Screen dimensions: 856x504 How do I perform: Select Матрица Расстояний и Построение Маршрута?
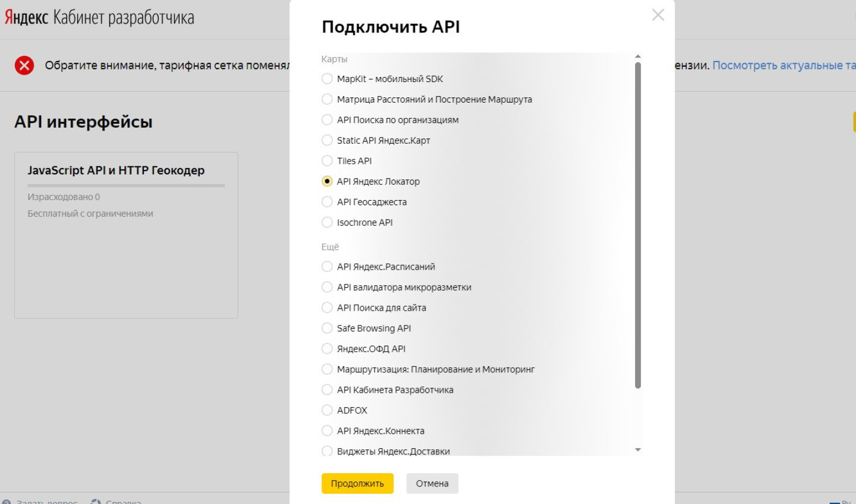(x=327, y=99)
